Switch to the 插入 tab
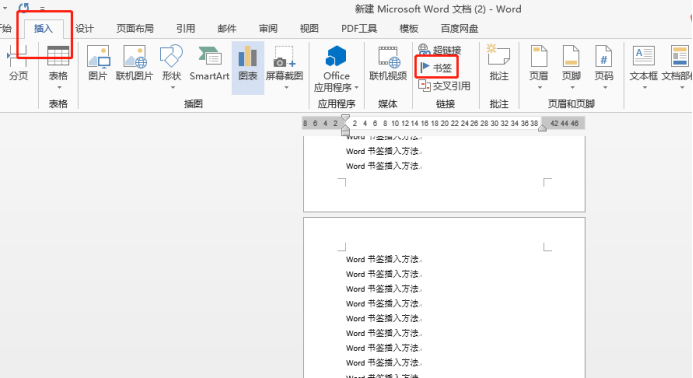This screenshot has height=378, width=693. [43, 29]
